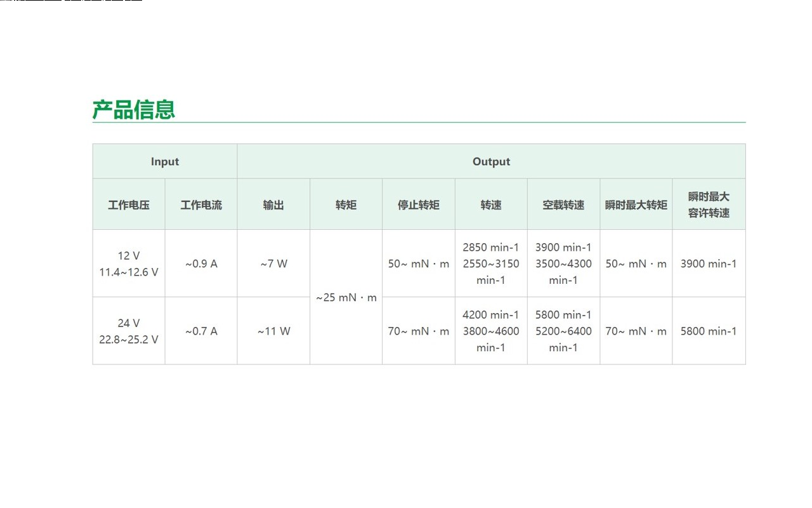This screenshot has height=508, width=812.
Task: Click 50~ mN·m in the 瞬时最大转矩 column
Action: pos(636,264)
